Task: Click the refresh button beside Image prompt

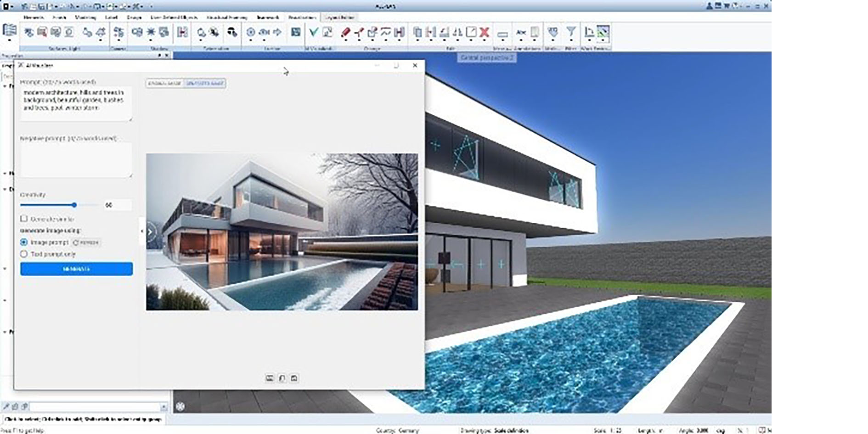Action: tap(86, 242)
